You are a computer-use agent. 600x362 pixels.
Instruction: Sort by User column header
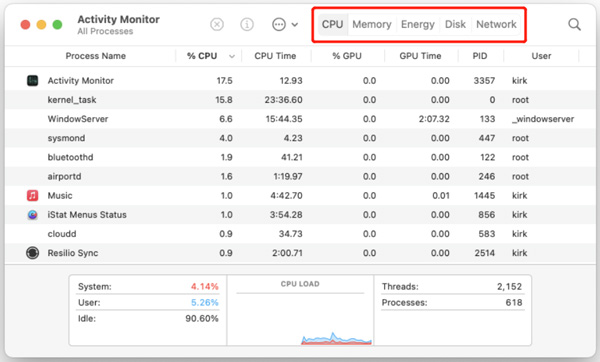[x=541, y=56]
